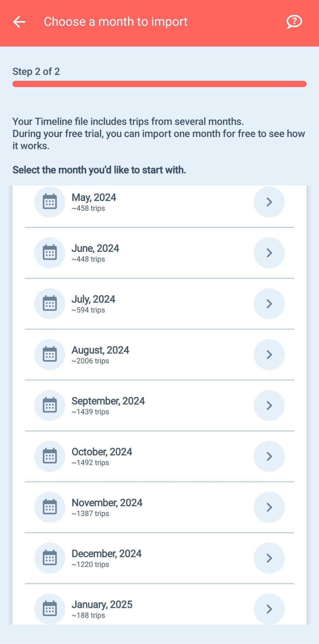Open September, 2024 using its chevron

coord(269,406)
